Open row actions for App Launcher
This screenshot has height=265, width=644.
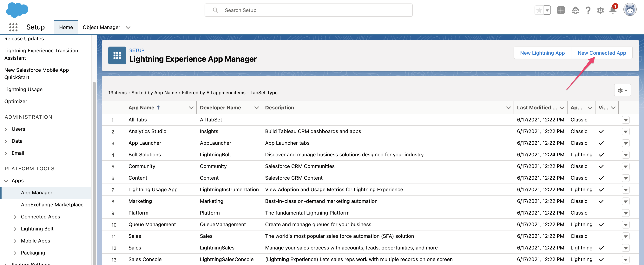(x=626, y=143)
